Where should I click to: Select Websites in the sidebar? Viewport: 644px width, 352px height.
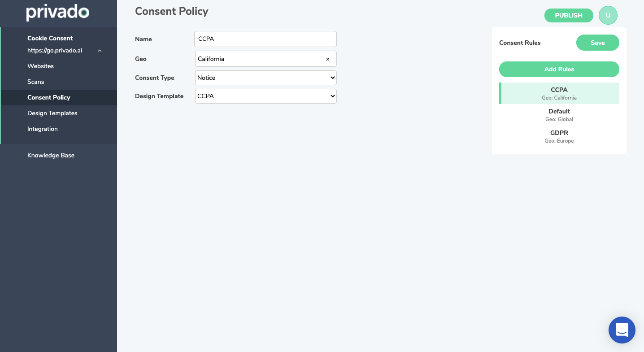[40, 66]
